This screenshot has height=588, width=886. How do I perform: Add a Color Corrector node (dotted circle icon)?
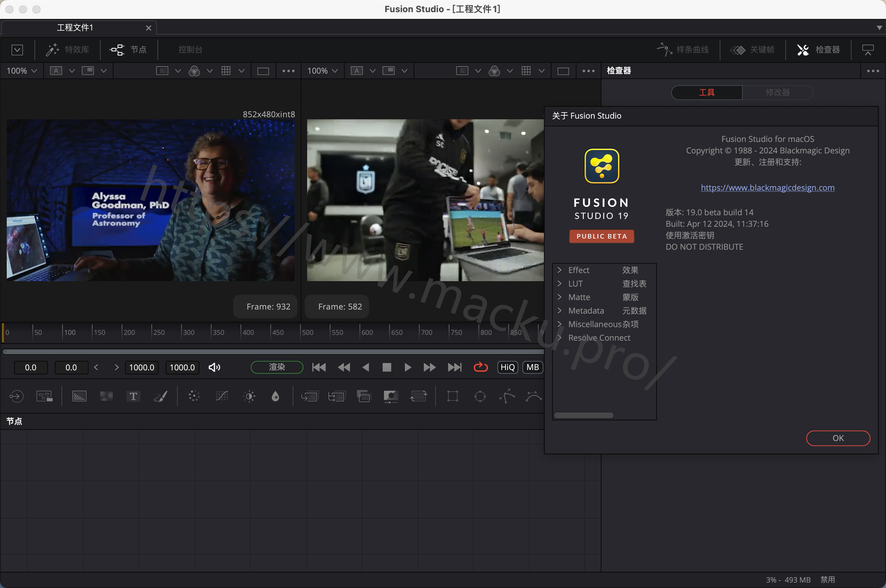click(194, 396)
